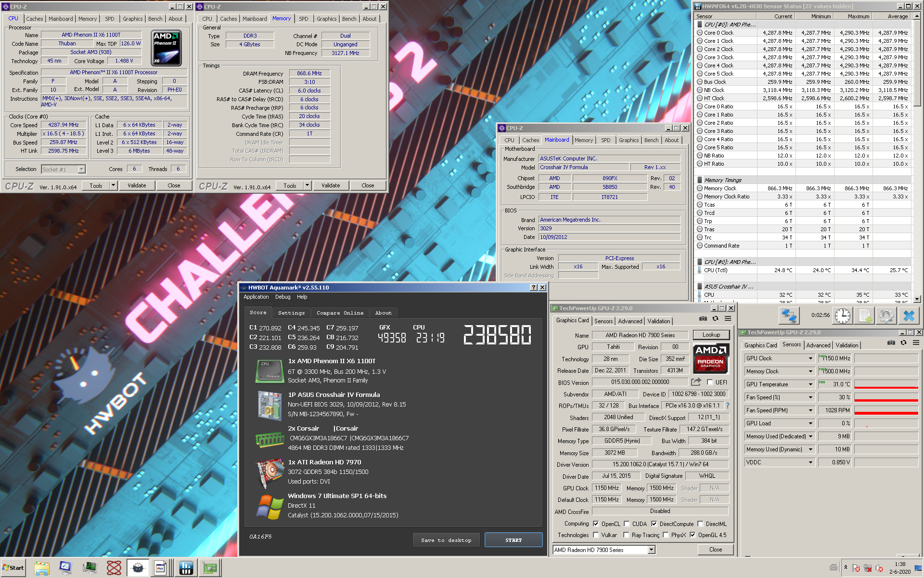Take screenshot in GPU-Z Graphics Card window

(x=703, y=318)
